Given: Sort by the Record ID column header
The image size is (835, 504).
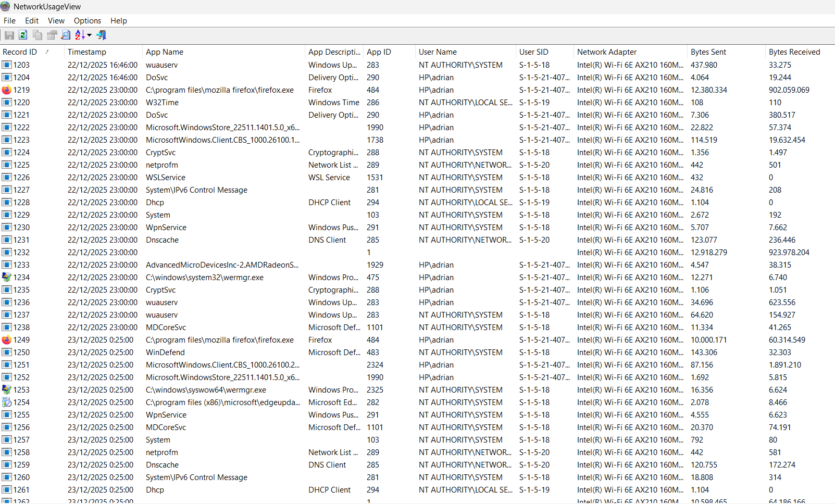Looking at the screenshot, I should point(20,52).
